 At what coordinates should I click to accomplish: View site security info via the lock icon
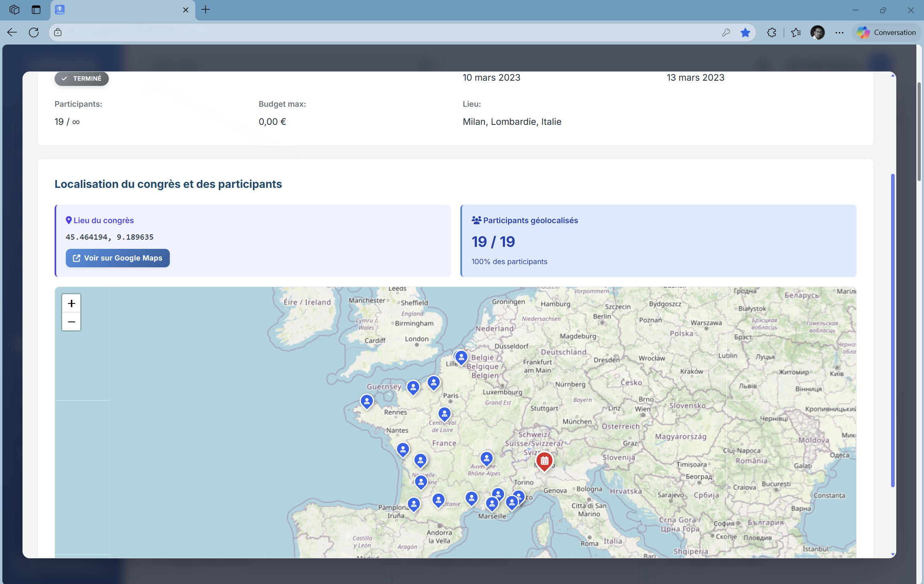[x=58, y=32]
